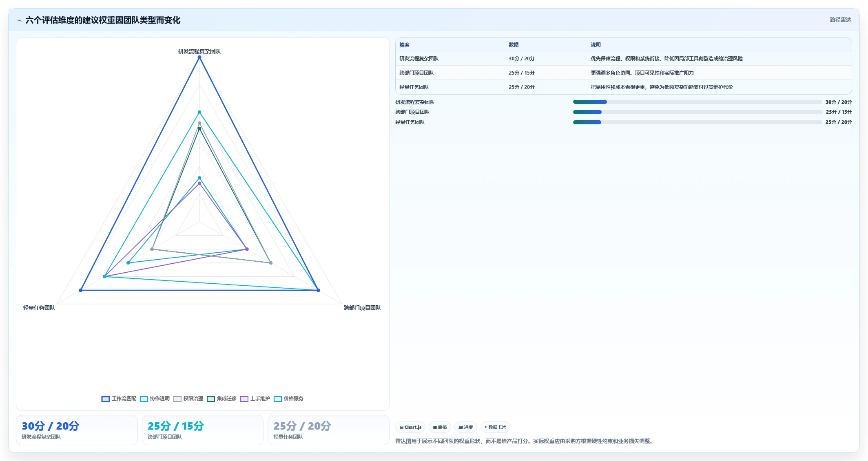Screen dimensions: 868x461
Task: Click the description 把易用性和成本看得更重
Action: (662, 87)
